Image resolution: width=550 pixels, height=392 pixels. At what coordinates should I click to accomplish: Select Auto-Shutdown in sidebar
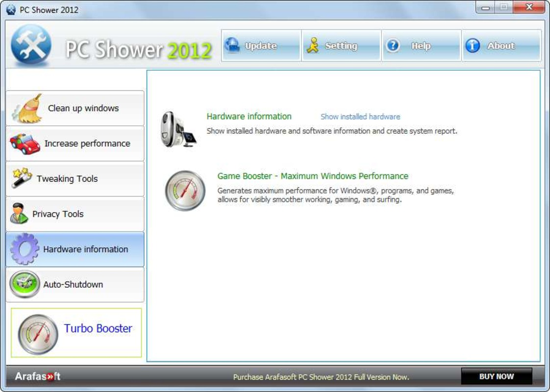(75, 284)
